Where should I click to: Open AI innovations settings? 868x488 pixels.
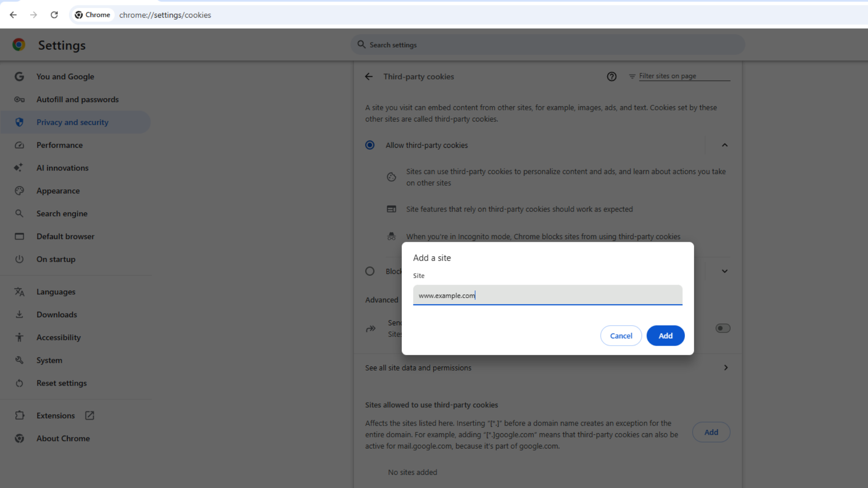click(x=62, y=168)
